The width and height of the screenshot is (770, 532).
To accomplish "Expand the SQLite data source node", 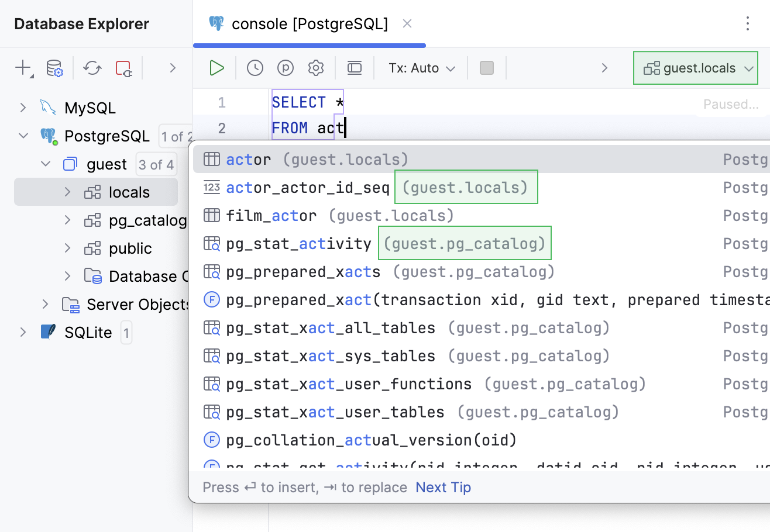I will [x=23, y=332].
